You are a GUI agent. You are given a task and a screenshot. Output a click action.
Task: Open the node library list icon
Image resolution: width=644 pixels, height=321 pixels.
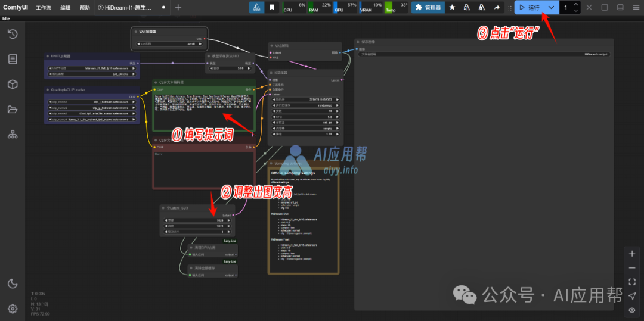pyautogui.click(x=13, y=59)
